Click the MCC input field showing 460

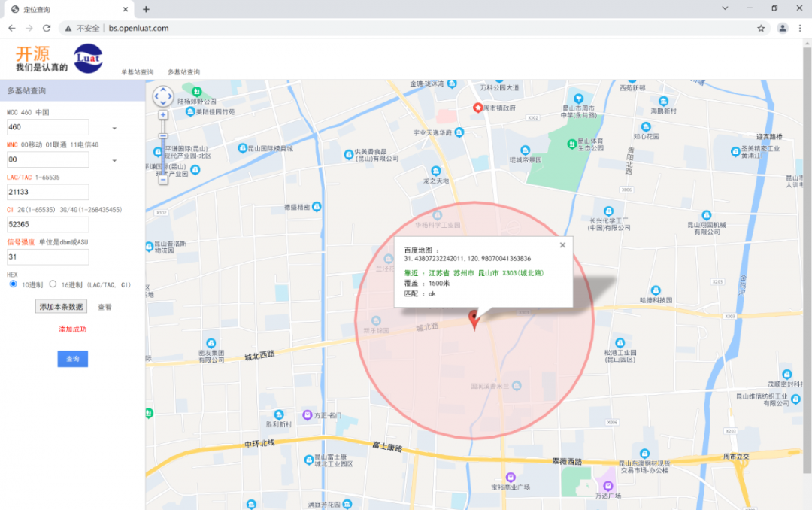tap(47, 127)
